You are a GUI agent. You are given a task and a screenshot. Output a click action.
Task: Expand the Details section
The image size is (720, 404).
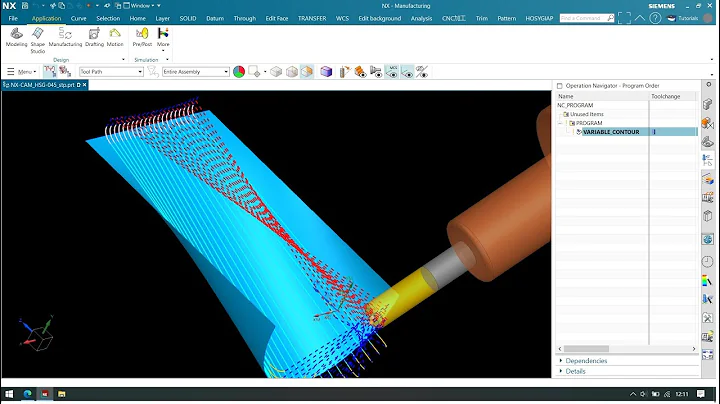575,371
